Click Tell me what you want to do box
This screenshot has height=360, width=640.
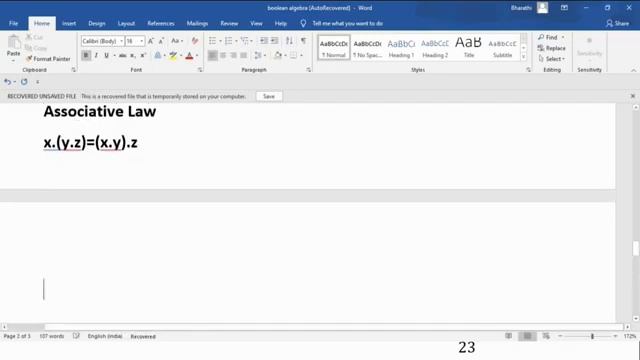coord(348,24)
